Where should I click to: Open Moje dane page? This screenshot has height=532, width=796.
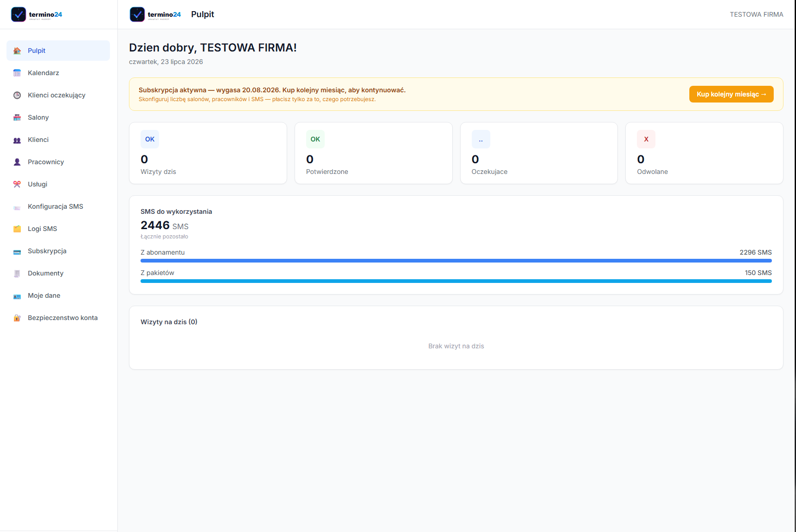tap(58, 295)
